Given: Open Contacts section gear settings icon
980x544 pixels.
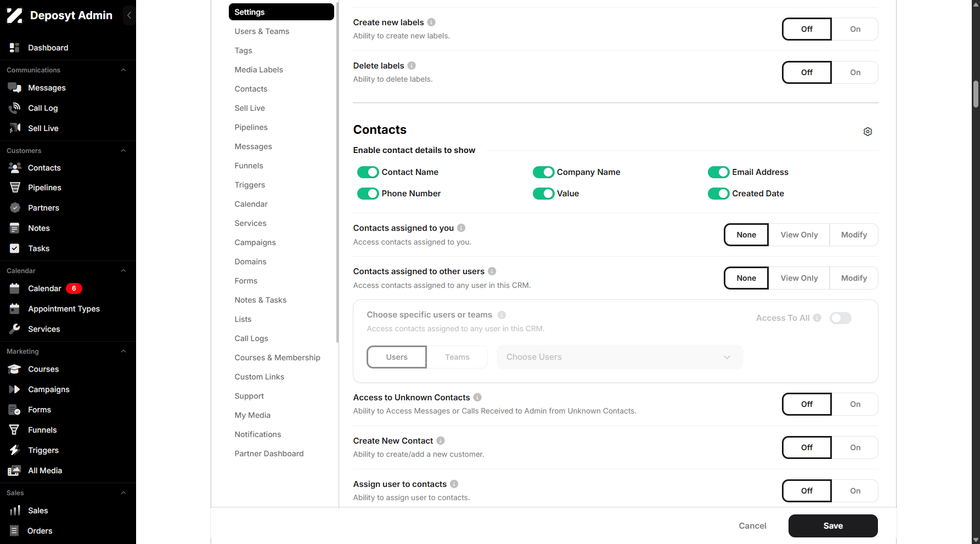Looking at the screenshot, I should tap(868, 132).
